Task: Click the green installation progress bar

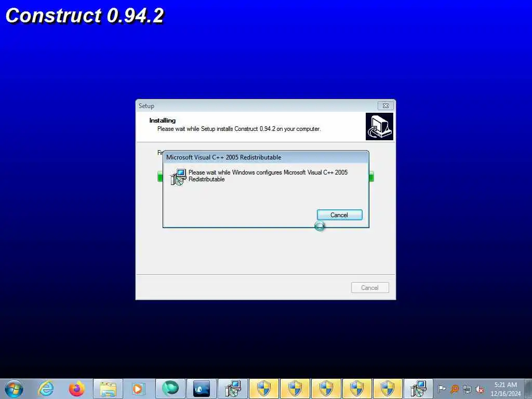Action: point(265,177)
